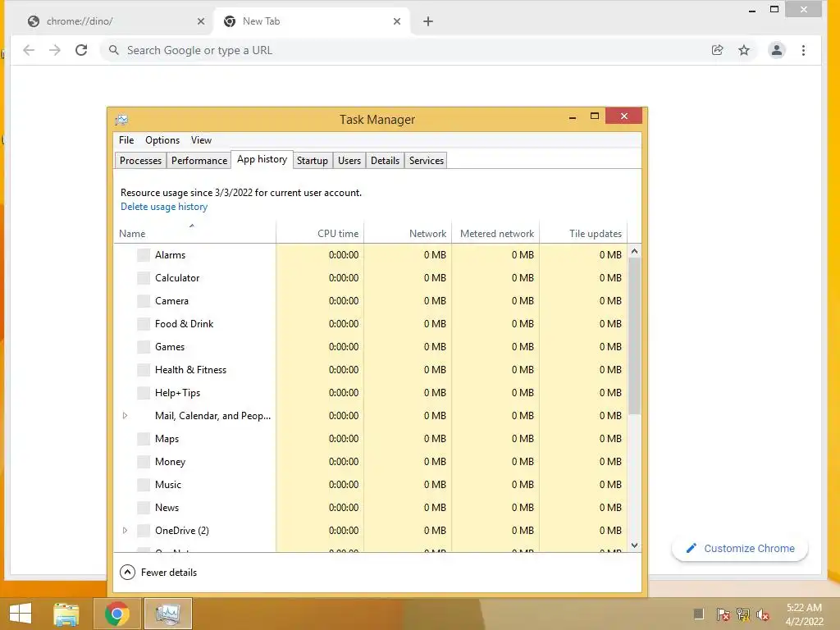Switch to the Processes tab

point(140,161)
